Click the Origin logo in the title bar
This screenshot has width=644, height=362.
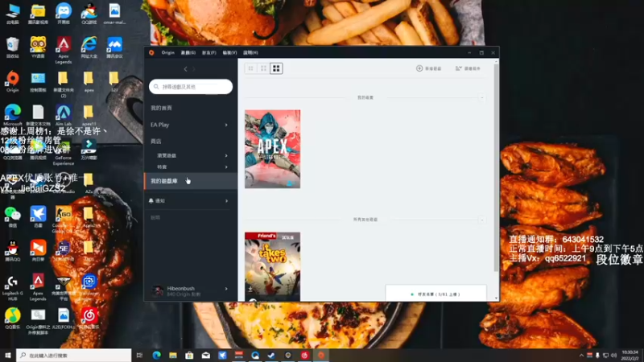point(151,52)
